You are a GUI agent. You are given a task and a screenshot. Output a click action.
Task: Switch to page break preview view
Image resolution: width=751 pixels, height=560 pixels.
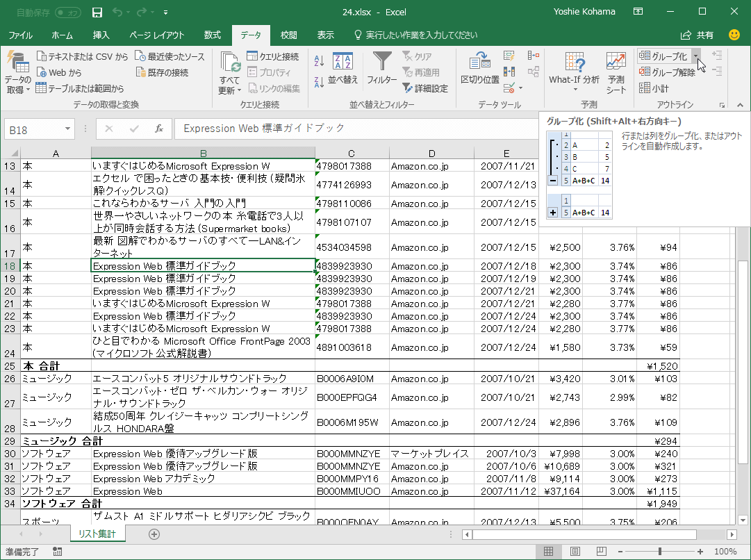(601, 552)
